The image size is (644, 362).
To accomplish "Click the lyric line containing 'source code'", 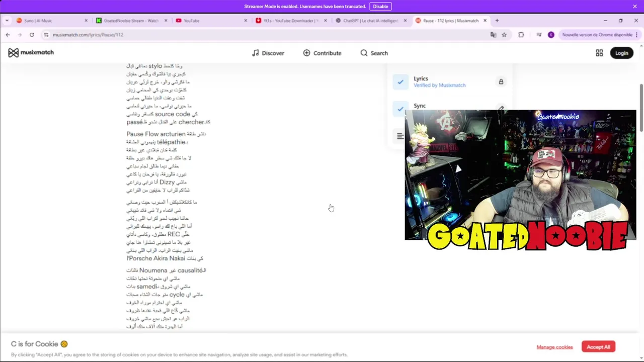I will pos(162,114).
